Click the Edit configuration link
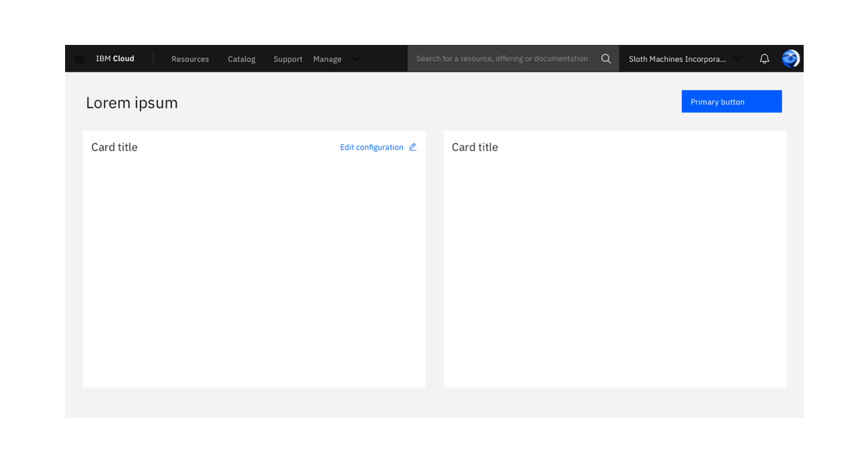 371,147
